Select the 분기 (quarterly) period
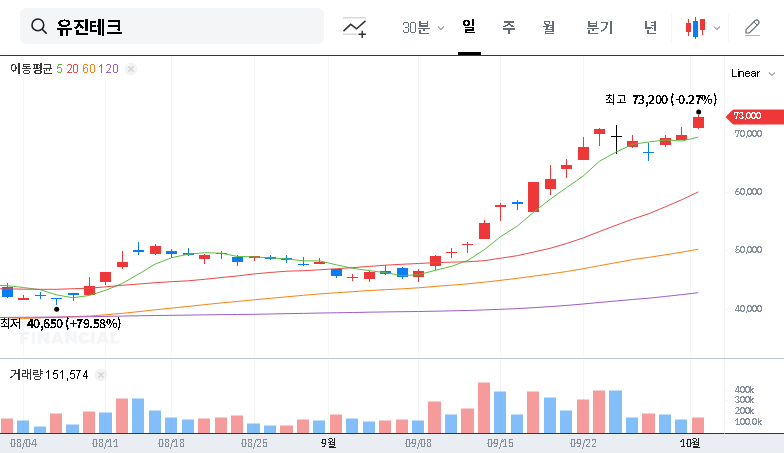The image size is (784, 453). [x=600, y=28]
